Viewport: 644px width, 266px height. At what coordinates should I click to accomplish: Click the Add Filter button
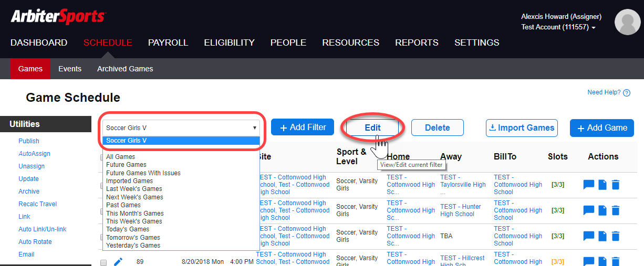click(303, 127)
